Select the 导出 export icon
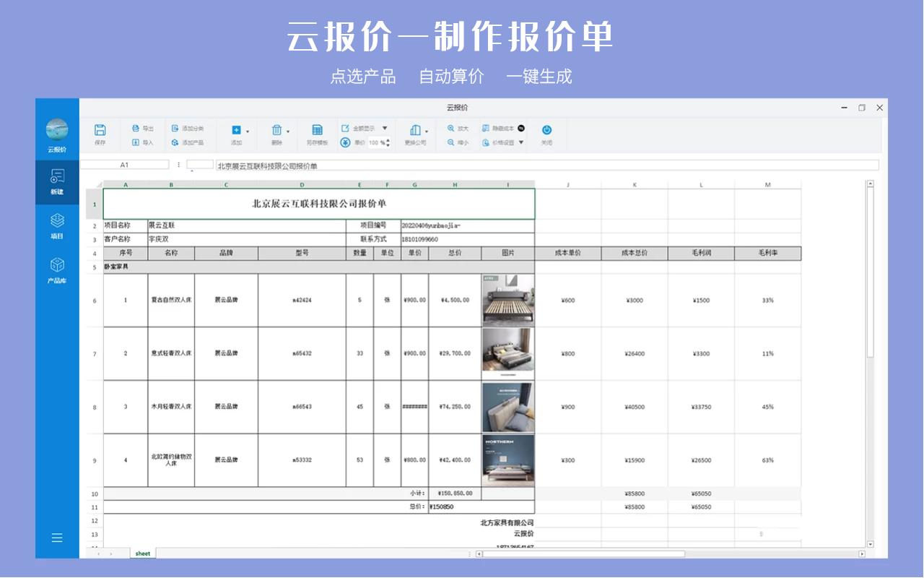 136,127
